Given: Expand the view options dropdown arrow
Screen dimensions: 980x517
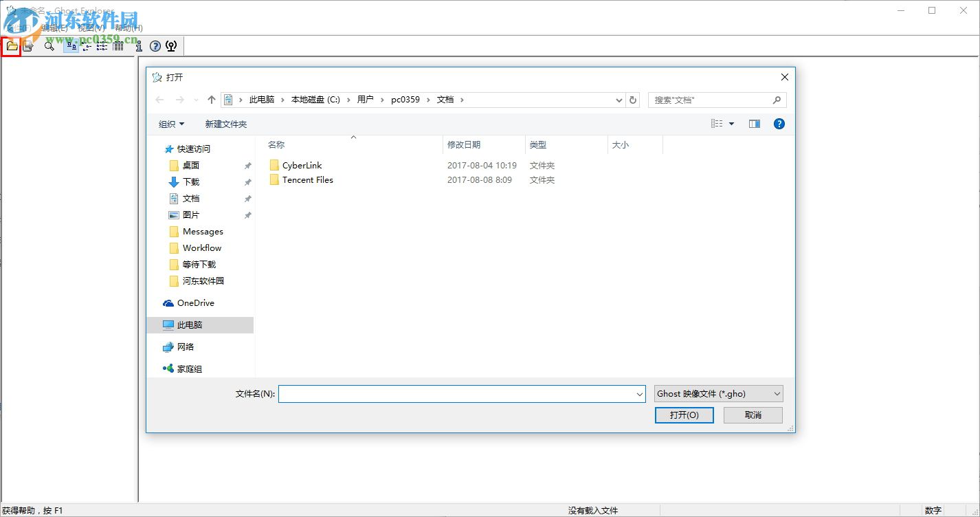Looking at the screenshot, I should 731,124.
